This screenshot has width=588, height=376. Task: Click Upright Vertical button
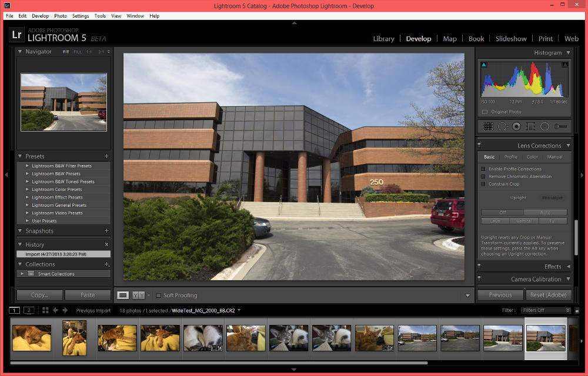(524, 221)
